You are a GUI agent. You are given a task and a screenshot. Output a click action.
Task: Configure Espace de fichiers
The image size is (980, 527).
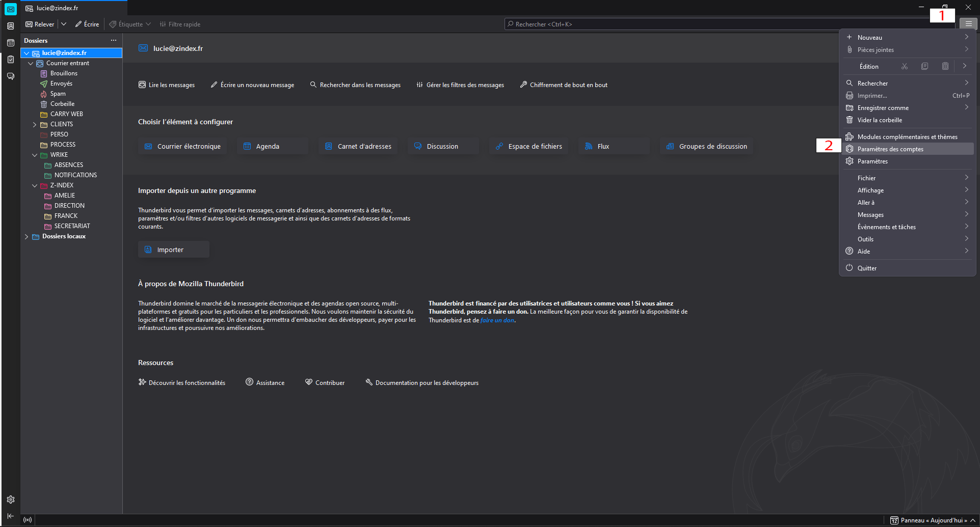pos(528,146)
